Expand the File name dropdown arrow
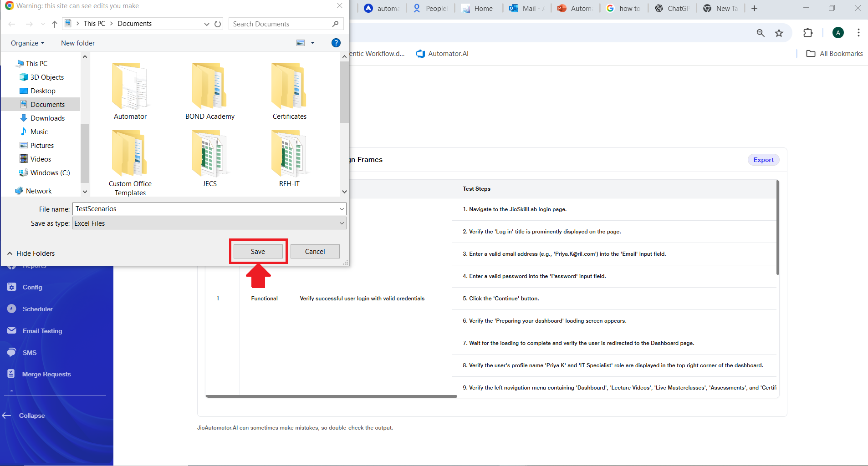The height and width of the screenshot is (466, 868). tap(342, 209)
